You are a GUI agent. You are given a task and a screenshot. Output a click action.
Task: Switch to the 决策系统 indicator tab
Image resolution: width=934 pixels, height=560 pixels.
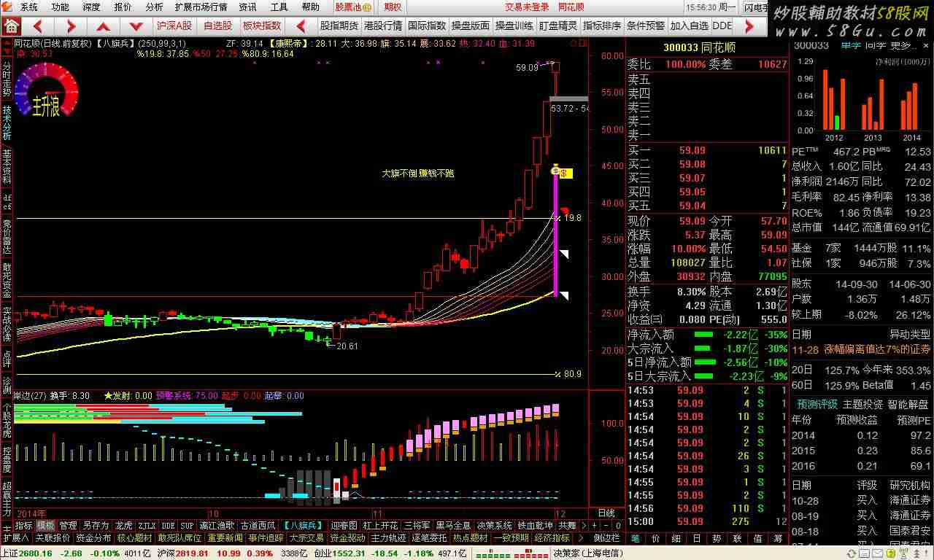[495, 525]
